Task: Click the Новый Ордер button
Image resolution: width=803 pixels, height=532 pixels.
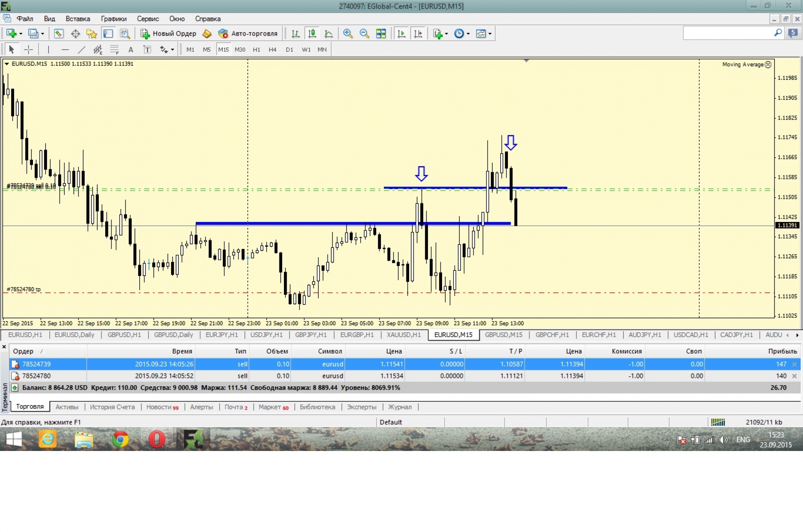Action: click(x=168, y=34)
